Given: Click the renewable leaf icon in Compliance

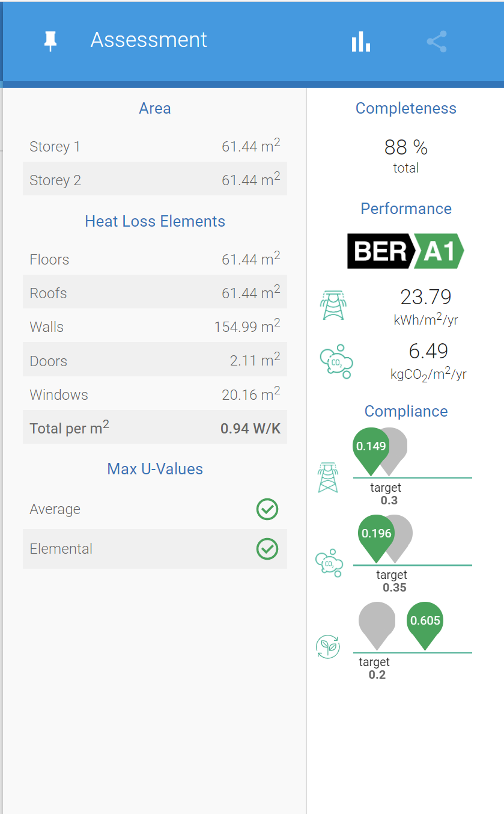Looking at the screenshot, I should pyautogui.click(x=328, y=647).
